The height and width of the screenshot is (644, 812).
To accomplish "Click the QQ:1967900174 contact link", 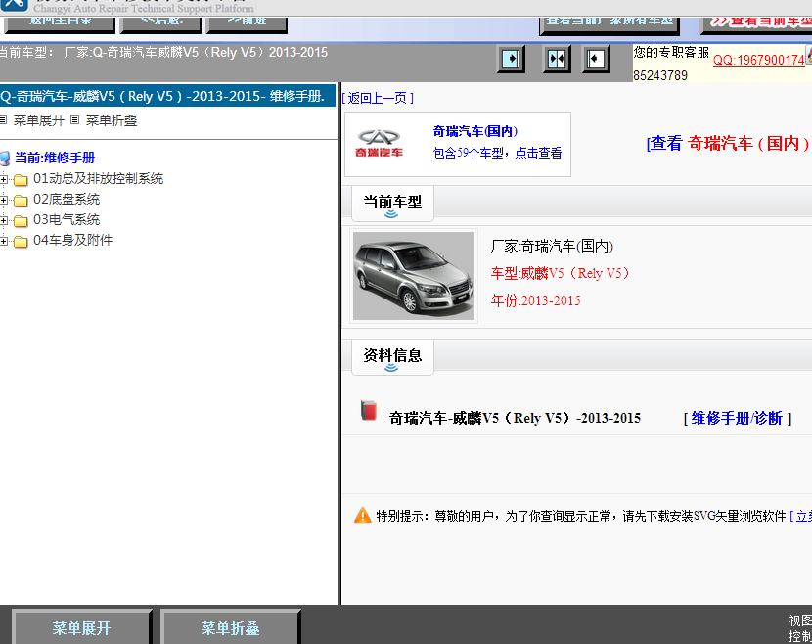I will (758, 60).
